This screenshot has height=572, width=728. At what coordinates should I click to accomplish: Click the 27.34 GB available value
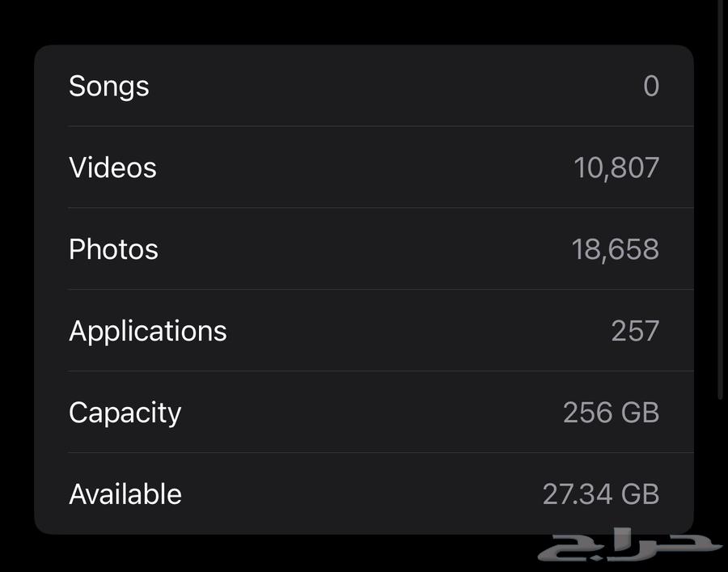(603, 494)
